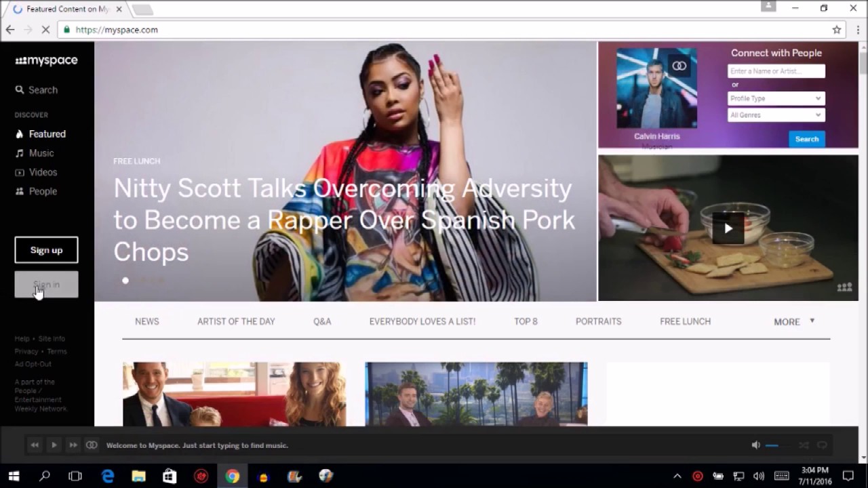Adjust the player volume slider

(x=778, y=445)
